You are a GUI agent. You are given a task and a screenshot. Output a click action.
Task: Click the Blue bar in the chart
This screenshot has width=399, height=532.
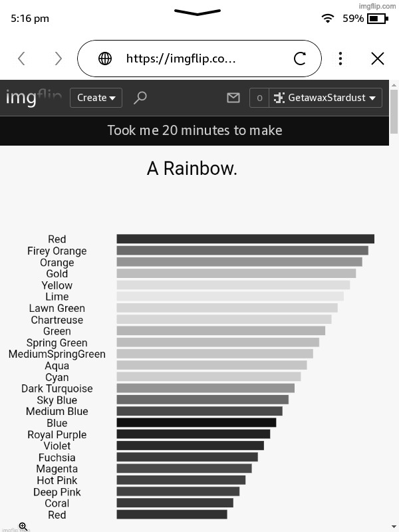(196, 423)
